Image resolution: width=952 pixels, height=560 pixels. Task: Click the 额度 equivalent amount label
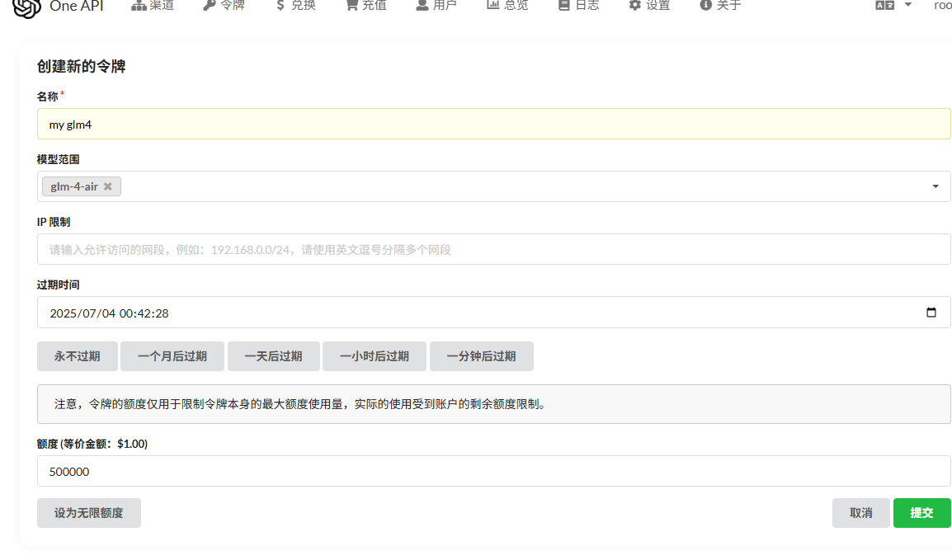(x=92, y=444)
